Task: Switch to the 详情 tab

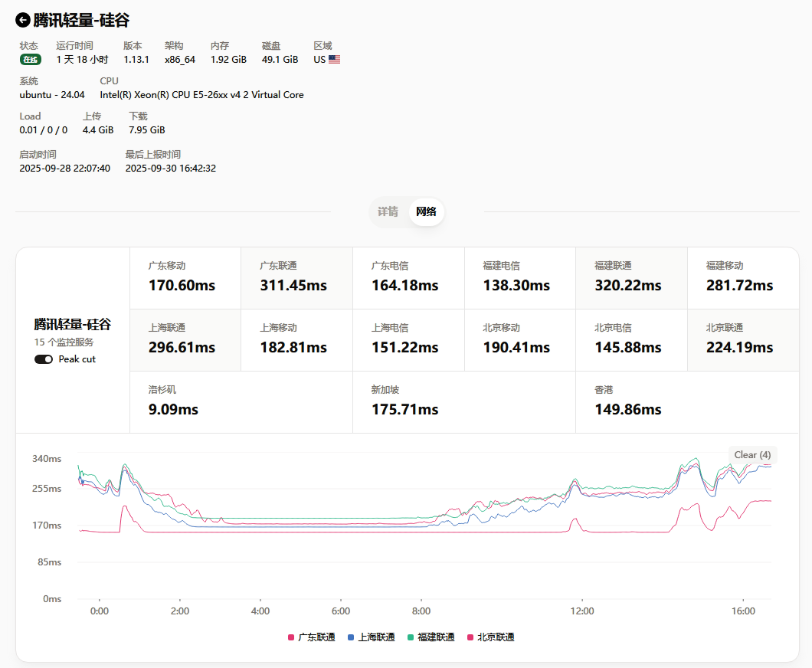Action: point(388,211)
